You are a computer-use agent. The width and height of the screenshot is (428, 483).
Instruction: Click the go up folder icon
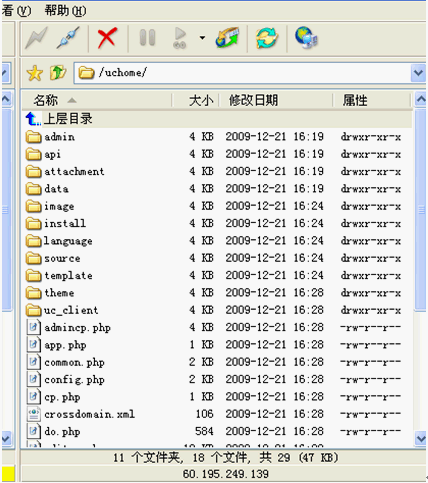58,73
